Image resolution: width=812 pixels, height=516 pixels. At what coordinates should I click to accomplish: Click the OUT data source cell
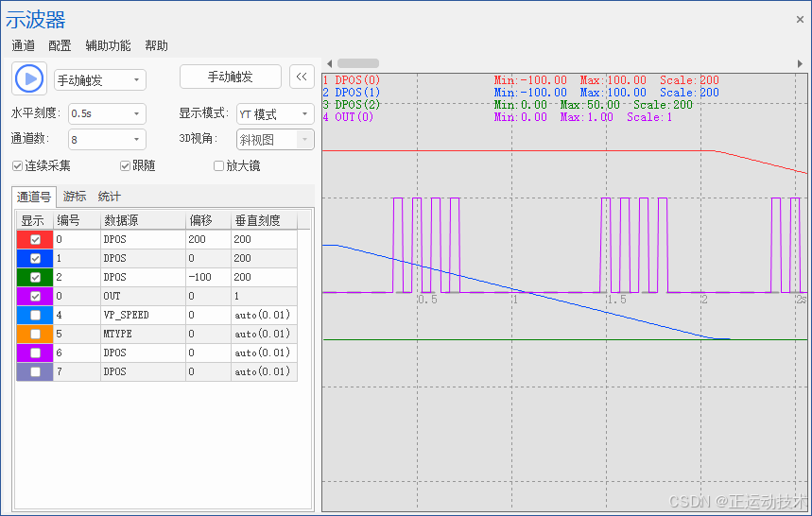click(143, 296)
